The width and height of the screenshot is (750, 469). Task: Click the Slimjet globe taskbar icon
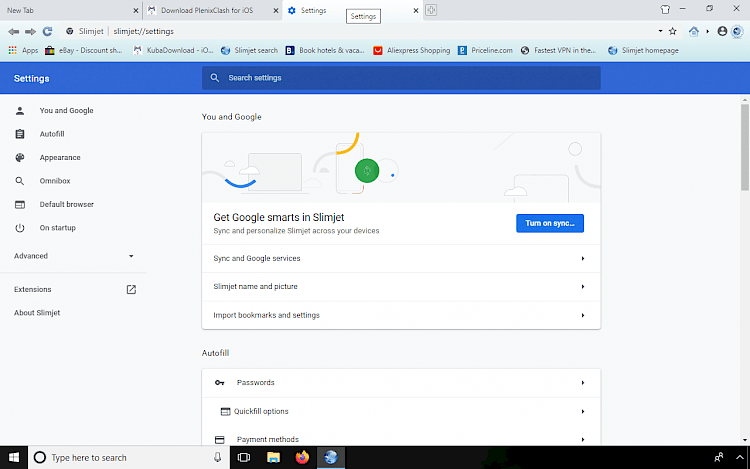(331, 458)
